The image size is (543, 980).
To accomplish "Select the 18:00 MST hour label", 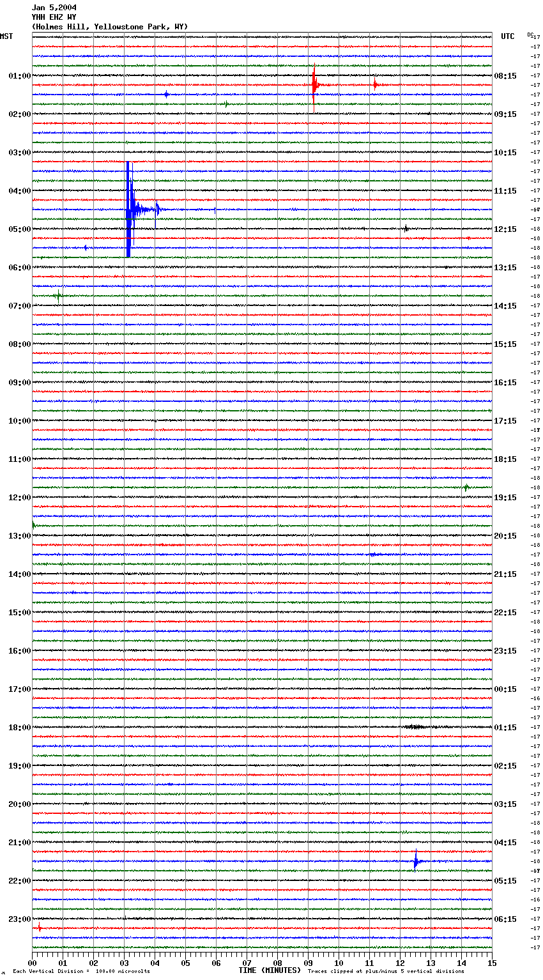I will (x=20, y=728).
